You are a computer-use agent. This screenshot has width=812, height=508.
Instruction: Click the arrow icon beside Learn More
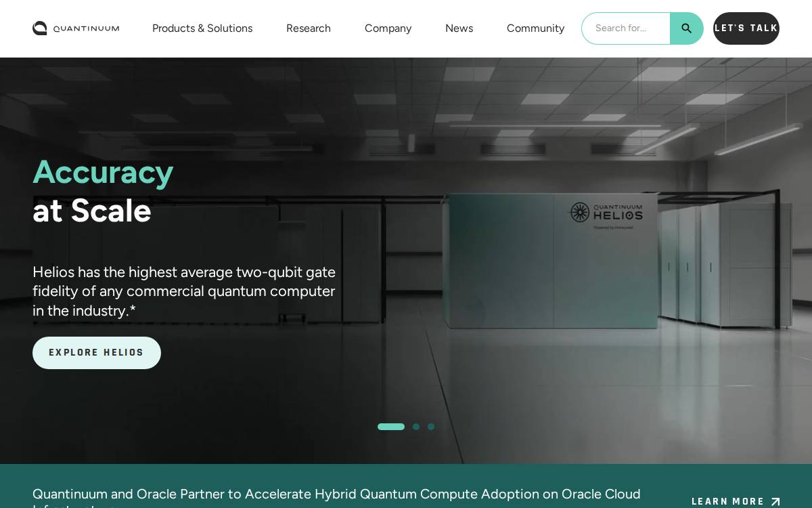pos(775,502)
